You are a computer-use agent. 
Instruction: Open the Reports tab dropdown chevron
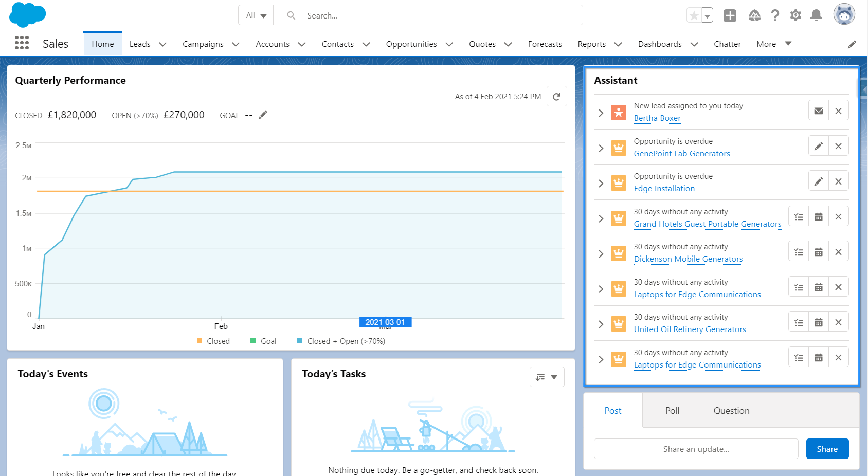[618, 44]
